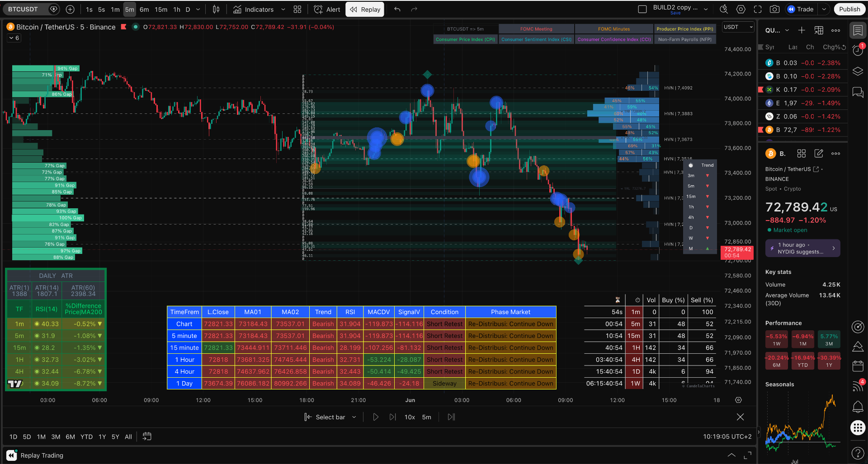Open the object tree layers icon
The height and width of the screenshot is (464, 868).
point(858,71)
